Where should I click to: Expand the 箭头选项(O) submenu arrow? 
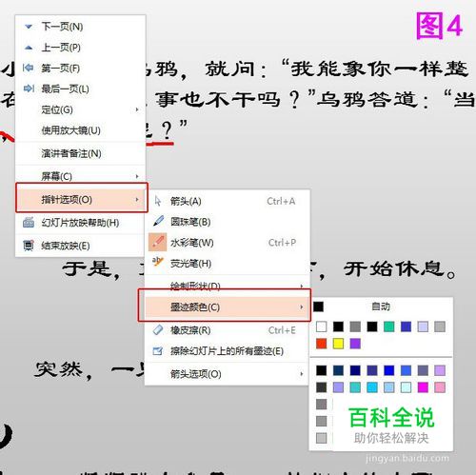pyautogui.click(x=302, y=374)
